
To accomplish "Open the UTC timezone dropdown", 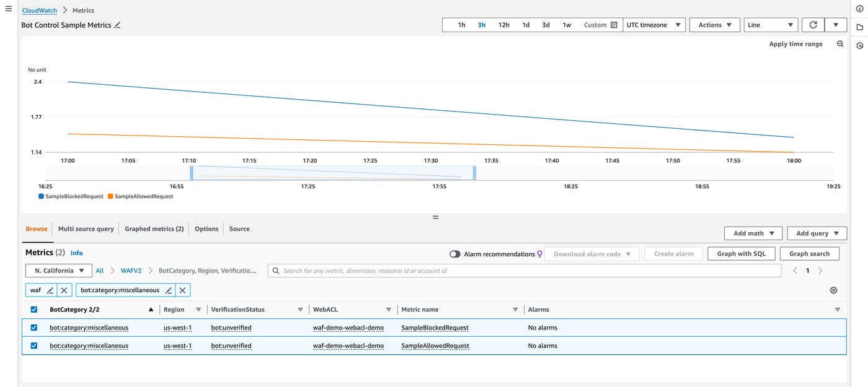I will [653, 24].
